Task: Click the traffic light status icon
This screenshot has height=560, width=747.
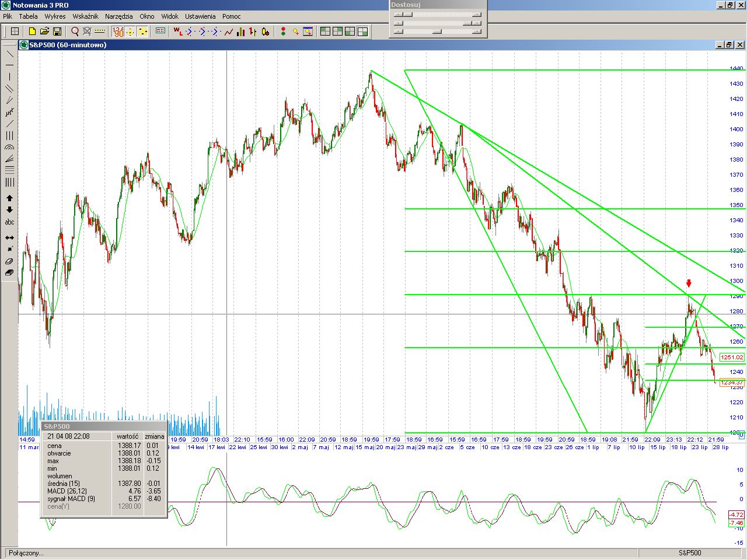Action: pyautogui.click(x=283, y=32)
